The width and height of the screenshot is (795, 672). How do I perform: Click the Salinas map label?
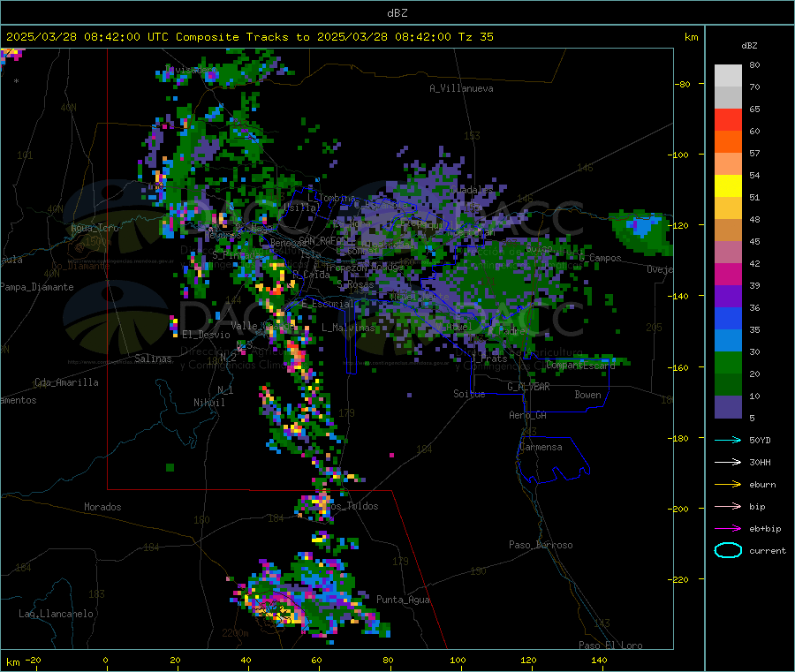pyautogui.click(x=153, y=359)
